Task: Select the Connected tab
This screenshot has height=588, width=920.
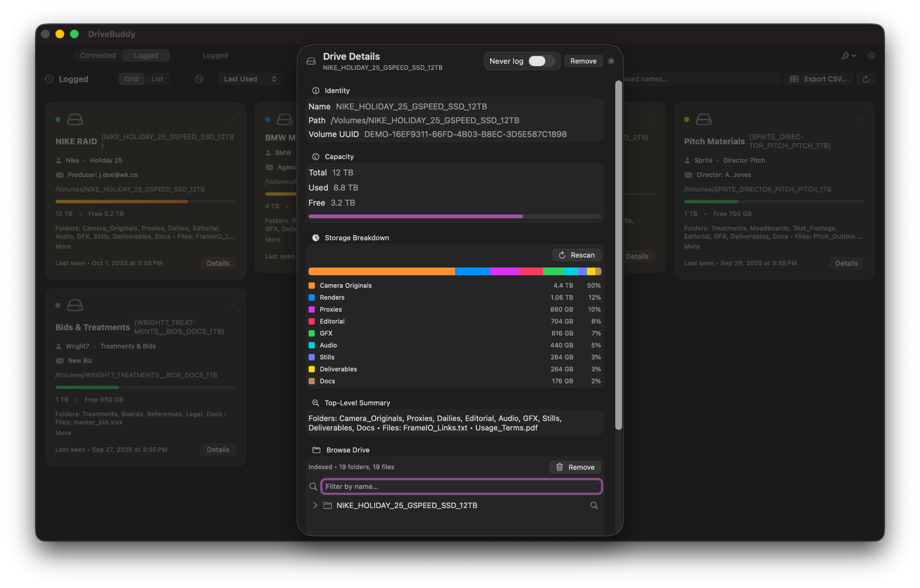Action: click(x=98, y=56)
